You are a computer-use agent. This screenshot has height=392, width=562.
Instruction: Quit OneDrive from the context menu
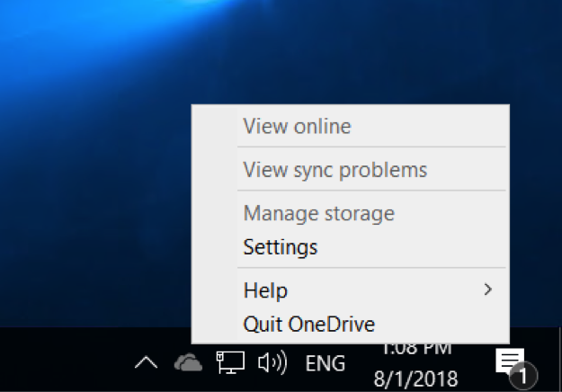click(x=308, y=324)
